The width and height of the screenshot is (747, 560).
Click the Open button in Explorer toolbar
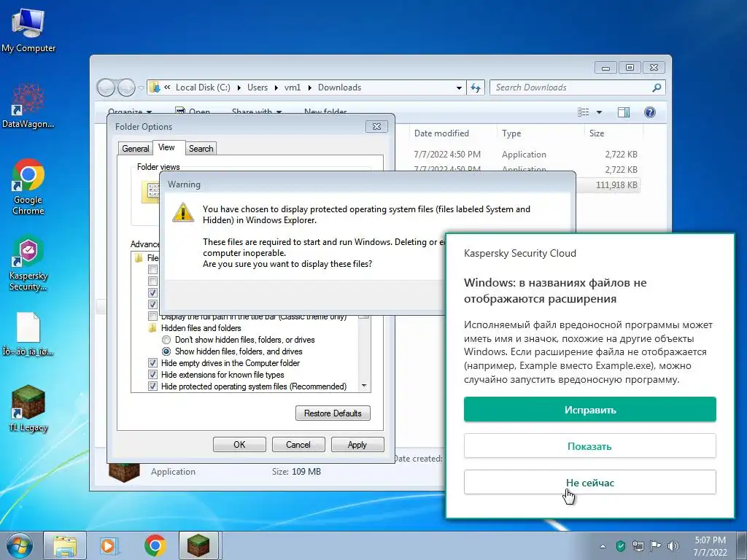pyautogui.click(x=193, y=112)
